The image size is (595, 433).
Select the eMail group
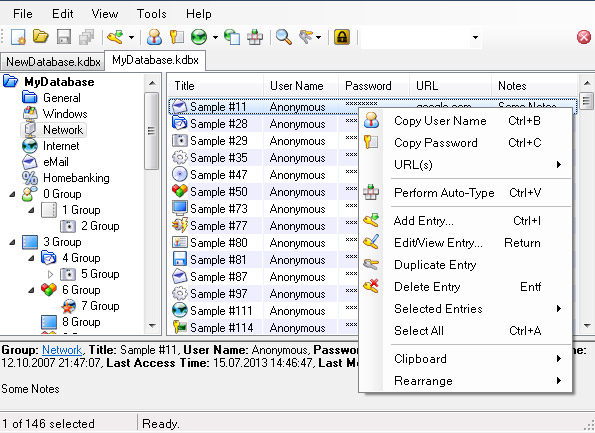coord(55,162)
